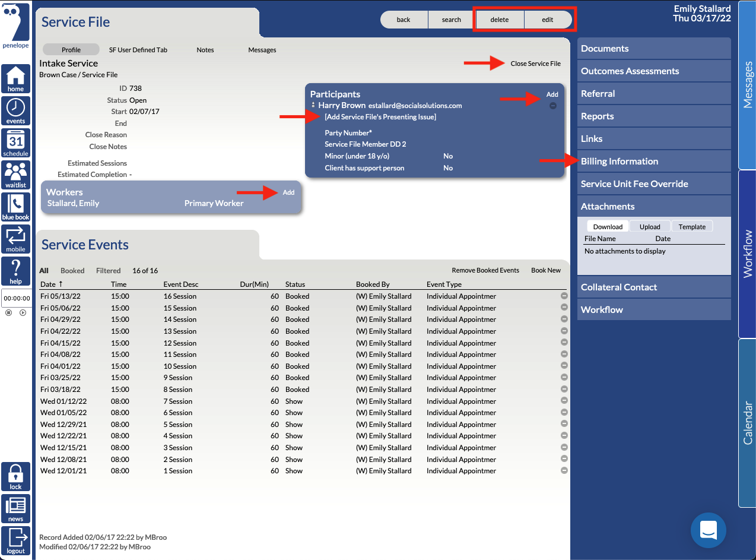Click Close Service File link
Screen dimensions: 756x560
pyautogui.click(x=536, y=64)
